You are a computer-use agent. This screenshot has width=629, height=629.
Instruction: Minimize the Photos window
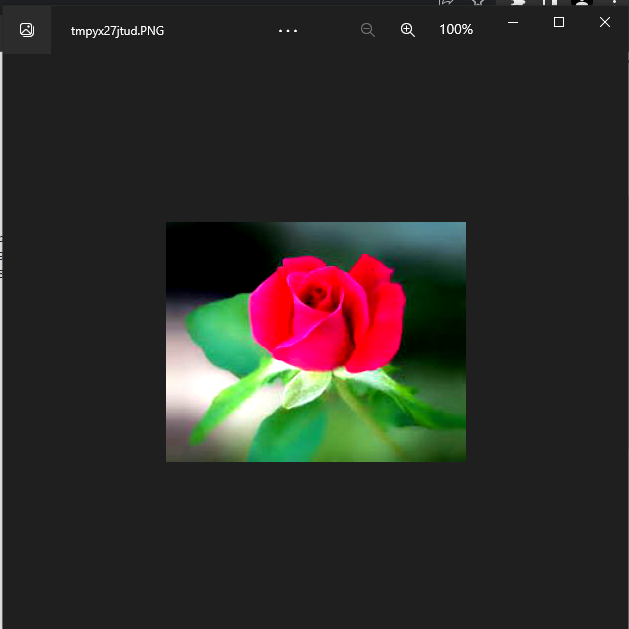[x=513, y=22]
